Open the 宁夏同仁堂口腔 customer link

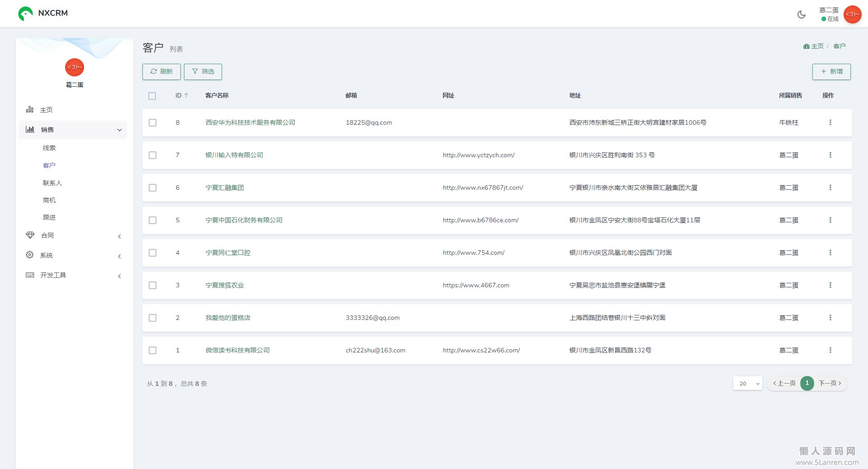point(228,253)
